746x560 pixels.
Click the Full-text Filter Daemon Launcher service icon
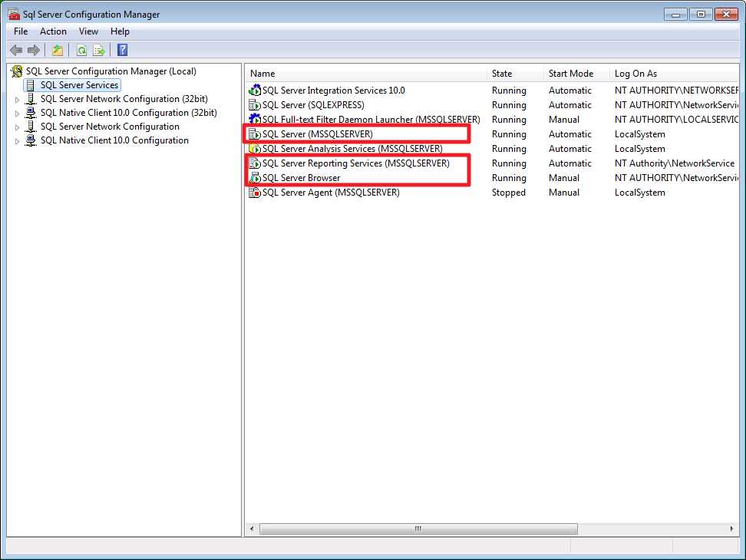click(255, 119)
